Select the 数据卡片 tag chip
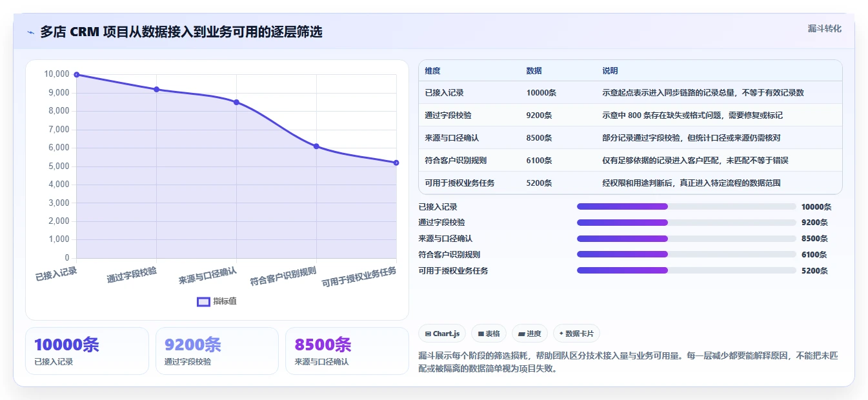This screenshot has height=400, width=868. coord(576,334)
